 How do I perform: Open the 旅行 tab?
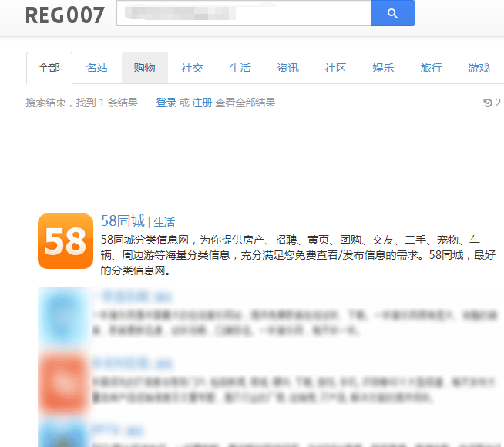tap(431, 68)
